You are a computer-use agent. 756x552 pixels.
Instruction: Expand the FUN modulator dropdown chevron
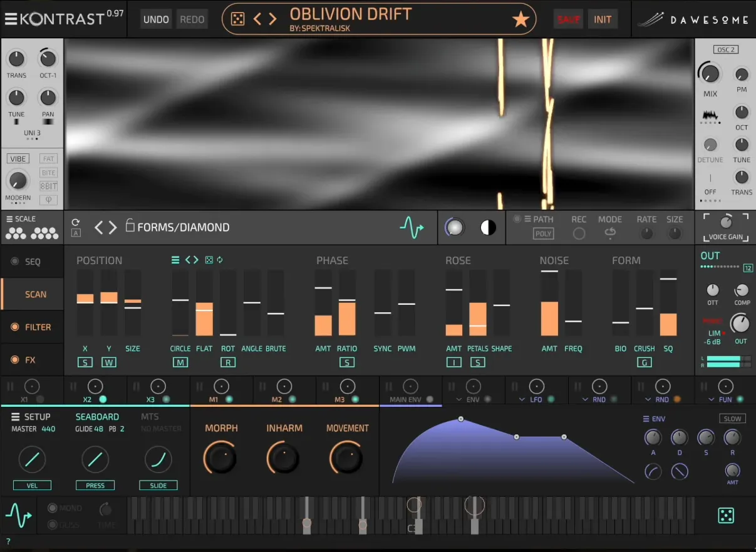712,399
